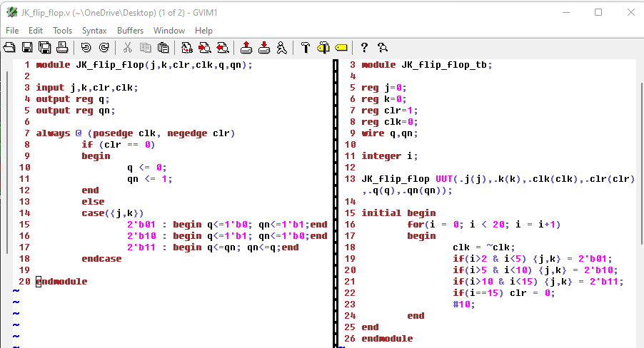Save session using red down-arrow icon
The height and width of the screenshot is (348, 644).
264,48
